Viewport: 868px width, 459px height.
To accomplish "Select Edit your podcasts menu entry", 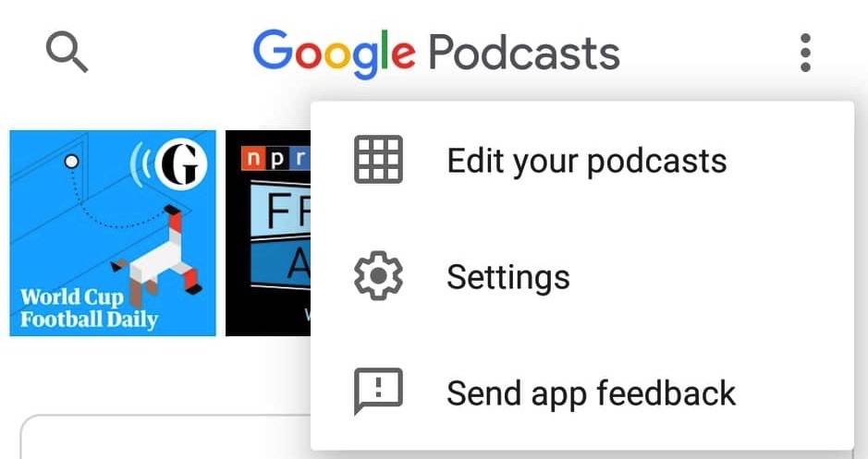I will (581, 160).
